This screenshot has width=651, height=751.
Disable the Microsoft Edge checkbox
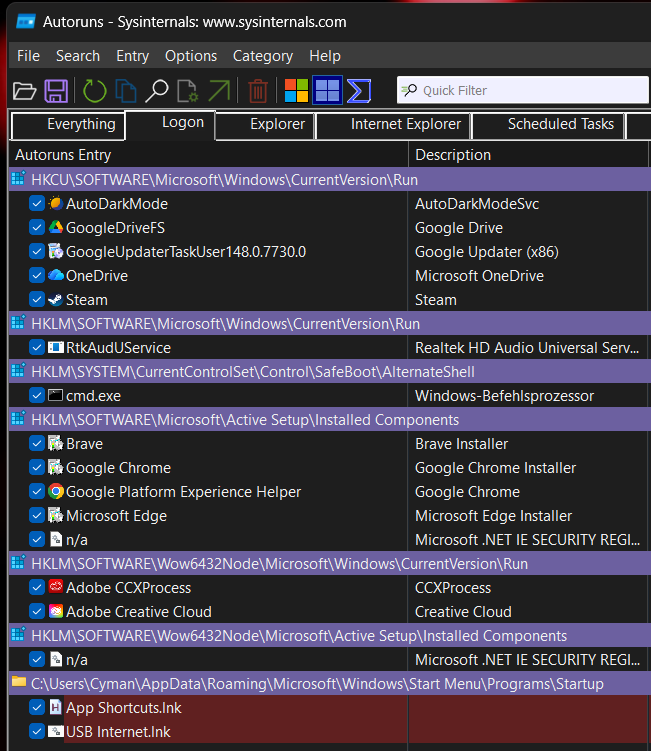click(37, 515)
